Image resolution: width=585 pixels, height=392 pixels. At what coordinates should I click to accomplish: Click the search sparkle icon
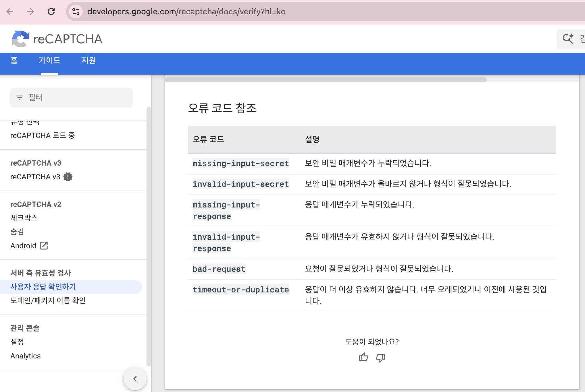point(568,39)
